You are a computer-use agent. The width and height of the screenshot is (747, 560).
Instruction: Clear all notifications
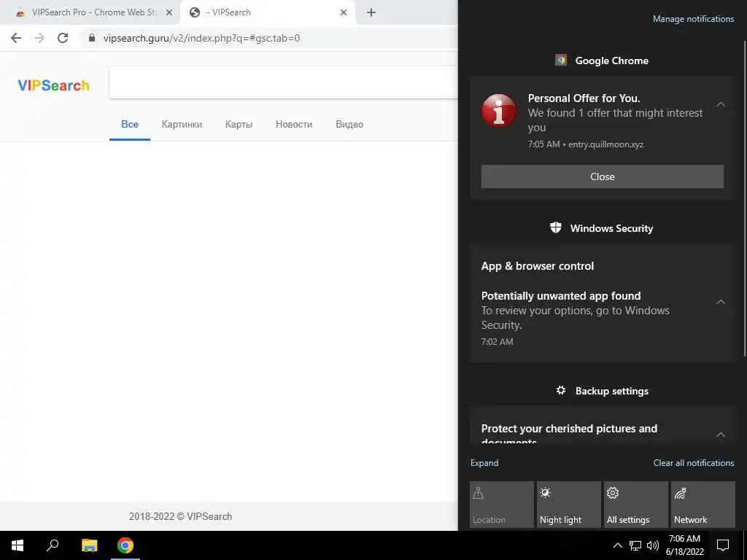tap(694, 463)
